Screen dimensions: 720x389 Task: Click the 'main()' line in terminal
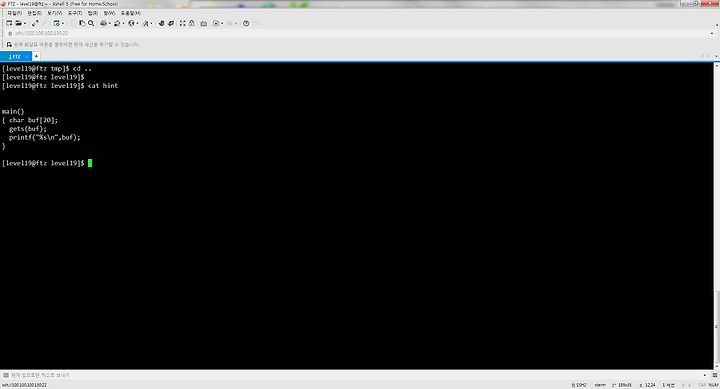tap(13, 111)
